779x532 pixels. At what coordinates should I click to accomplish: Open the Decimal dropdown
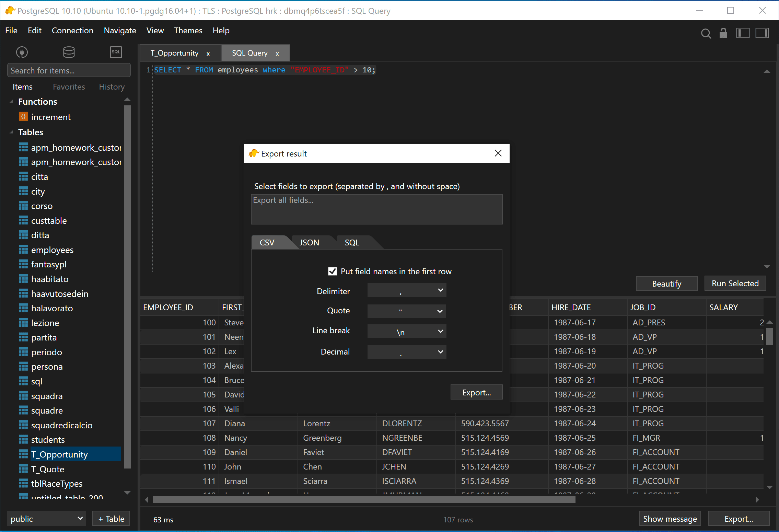(407, 352)
